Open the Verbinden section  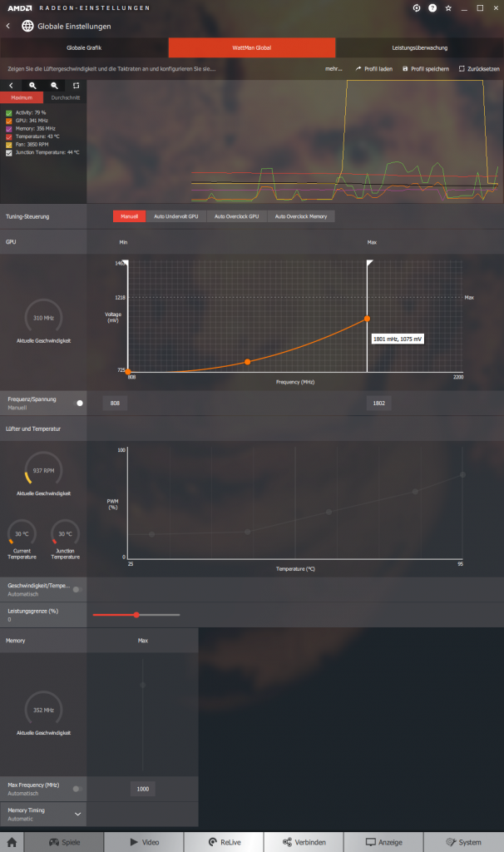point(304,842)
